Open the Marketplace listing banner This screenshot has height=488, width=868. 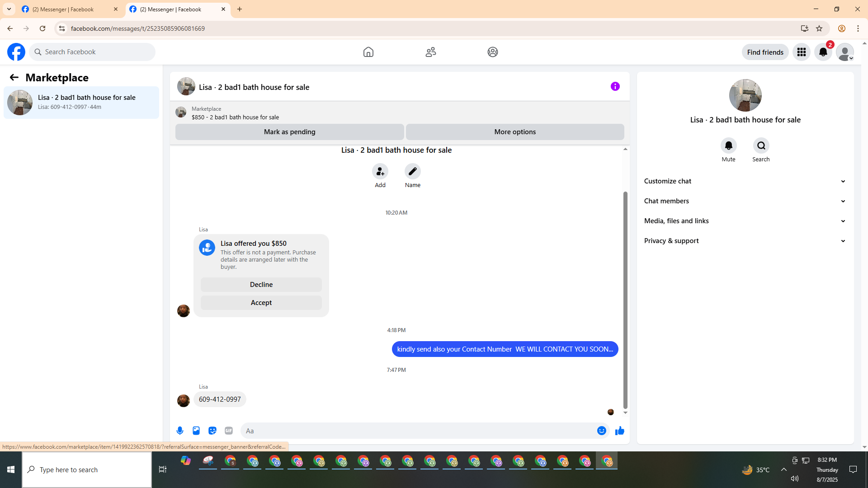coord(235,113)
